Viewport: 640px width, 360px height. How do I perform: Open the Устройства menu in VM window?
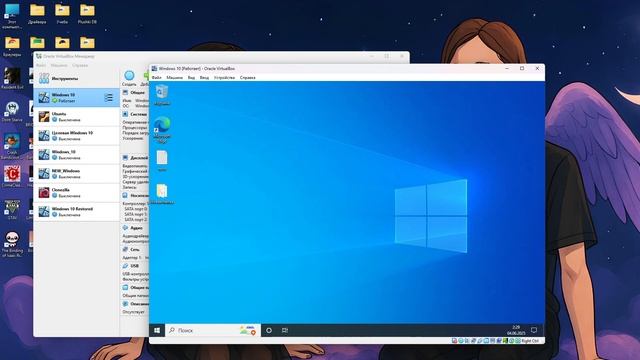[224, 78]
